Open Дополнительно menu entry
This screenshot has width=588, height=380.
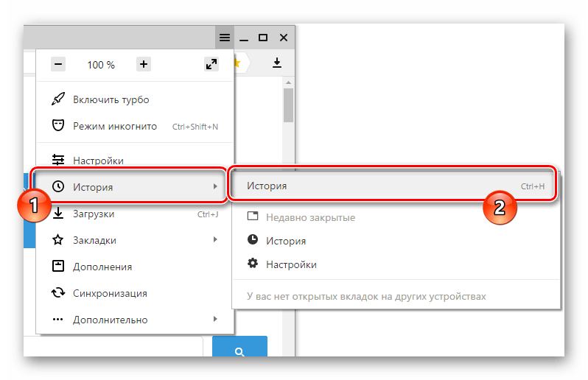coord(135,320)
